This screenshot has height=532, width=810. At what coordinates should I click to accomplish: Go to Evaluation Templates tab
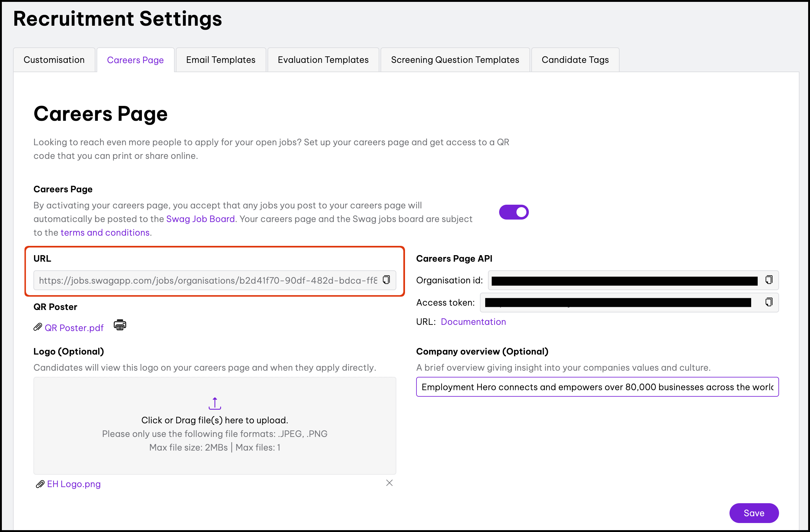click(x=323, y=60)
